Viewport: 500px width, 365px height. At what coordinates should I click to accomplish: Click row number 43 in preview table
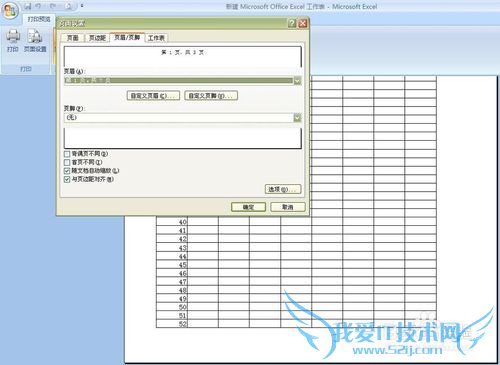183,248
